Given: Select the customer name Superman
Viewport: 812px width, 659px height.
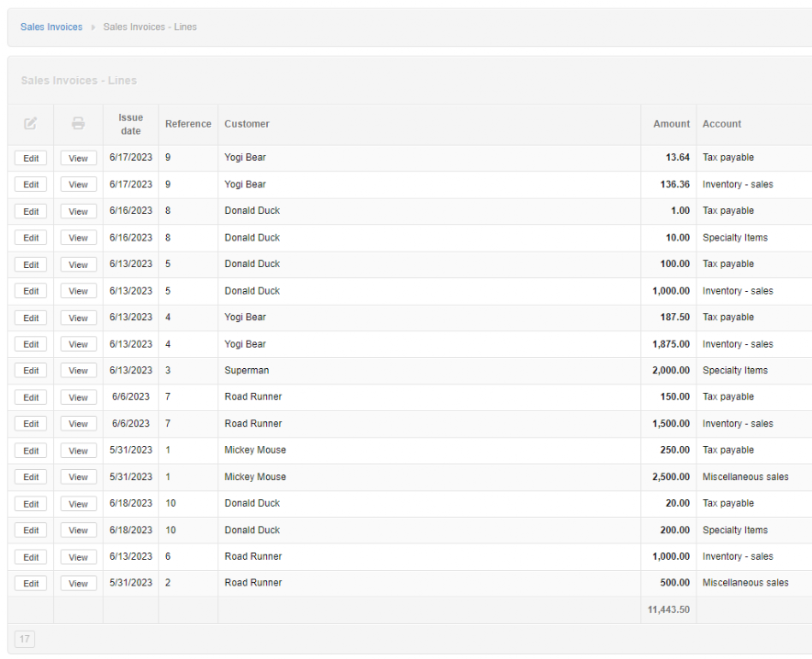Looking at the screenshot, I should pyautogui.click(x=247, y=371).
